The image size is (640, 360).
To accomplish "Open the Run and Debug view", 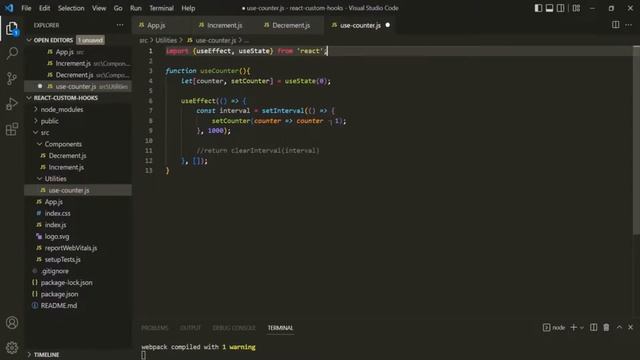I will [x=12, y=104].
